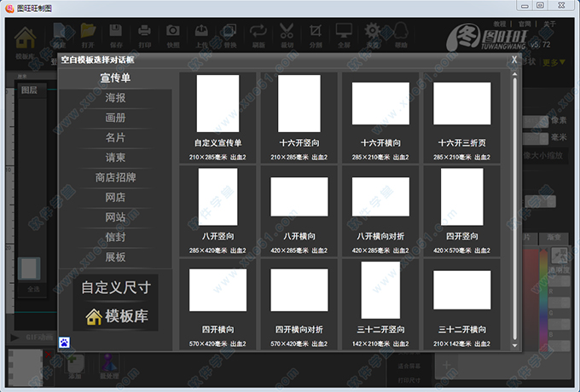Image resolution: width=580 pixels, height=392 pixels.
Task: Click the 全选 button under layers
Action: click(33, 289)
